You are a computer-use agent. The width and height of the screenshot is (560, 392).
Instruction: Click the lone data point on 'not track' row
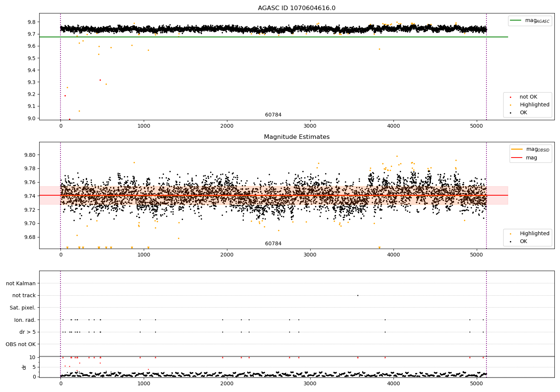tap(358, 295)
